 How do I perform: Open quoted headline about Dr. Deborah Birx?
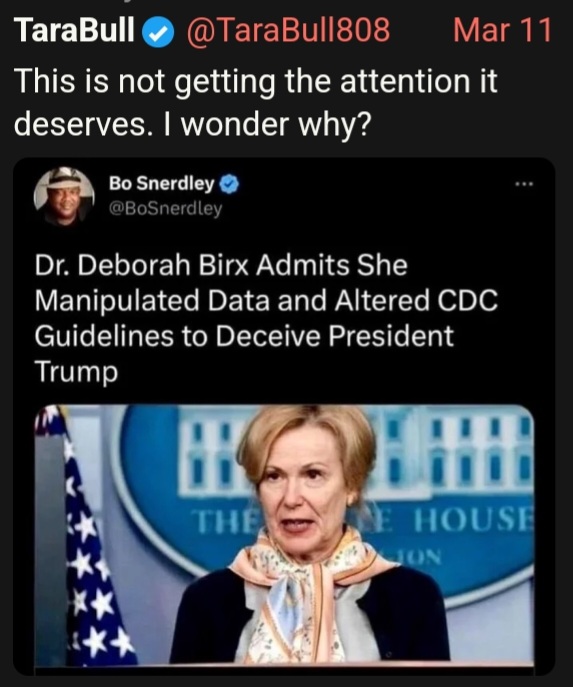pos(266,319)
